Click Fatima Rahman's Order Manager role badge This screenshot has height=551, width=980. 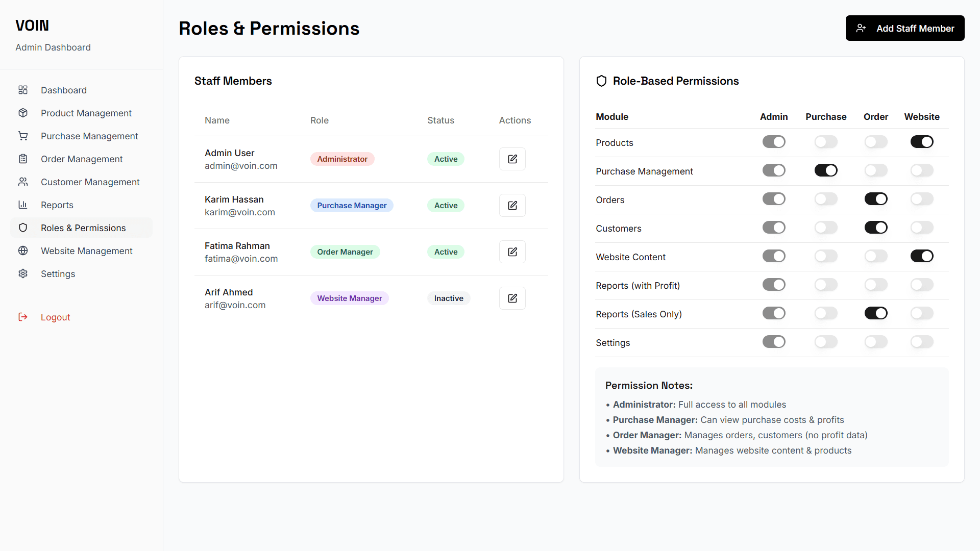coord(345,252)
